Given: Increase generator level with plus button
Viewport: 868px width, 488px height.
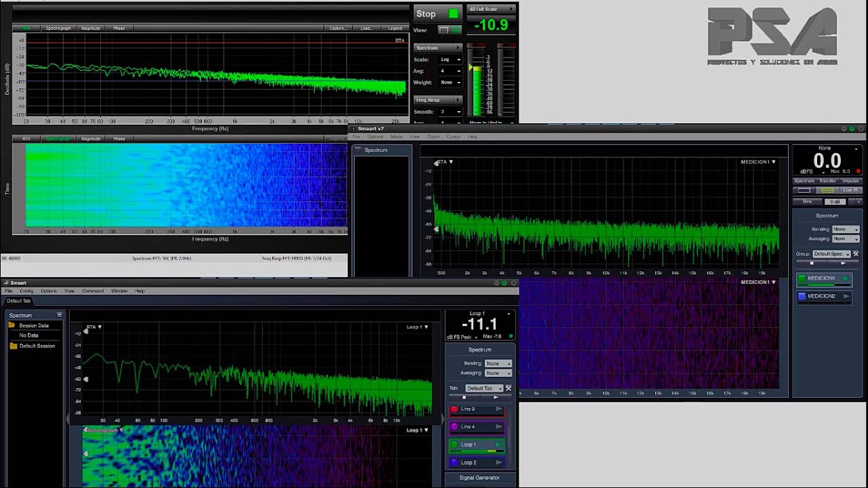Looking at the screenshot, I should 859,202.
